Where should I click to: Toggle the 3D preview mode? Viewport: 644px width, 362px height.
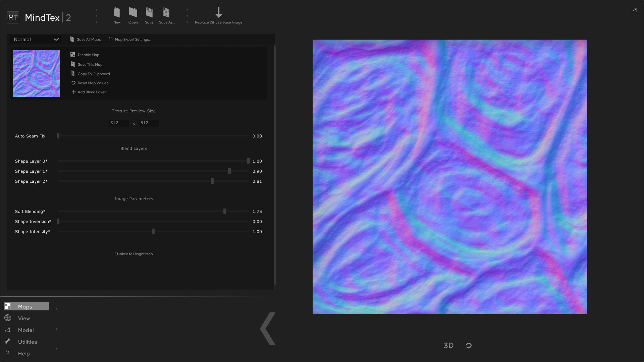[448, 345]
